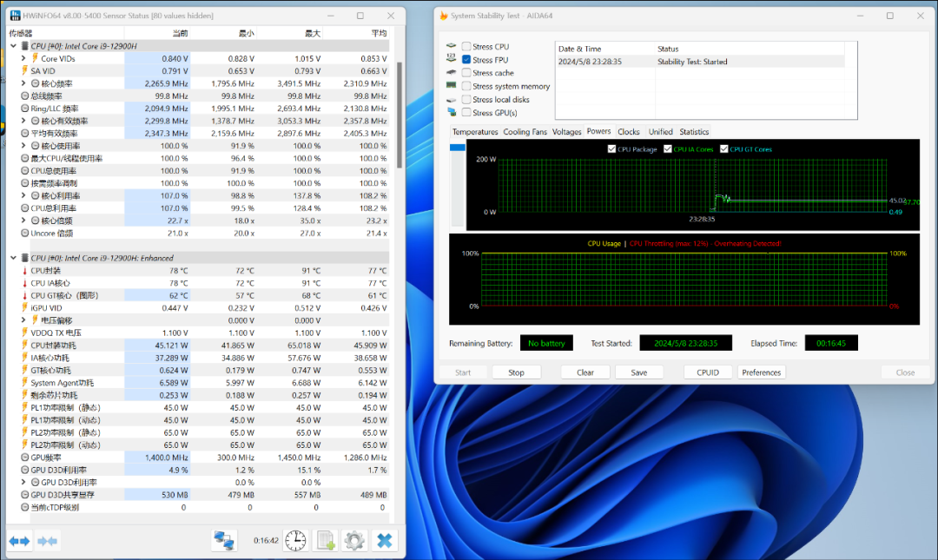Click the HWiNFO sensor list vertical scrollbar
This screenshot has width=938, height=560.
[x=399, y=115]
